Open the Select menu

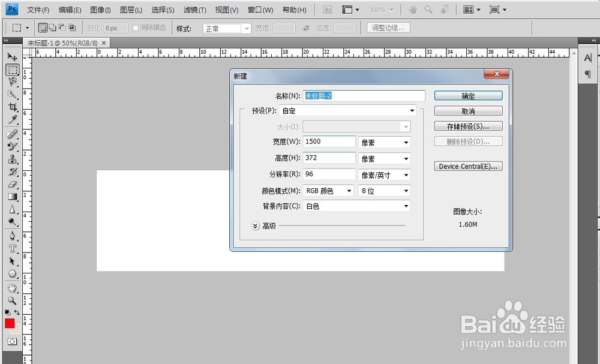[x=163, y=10]
